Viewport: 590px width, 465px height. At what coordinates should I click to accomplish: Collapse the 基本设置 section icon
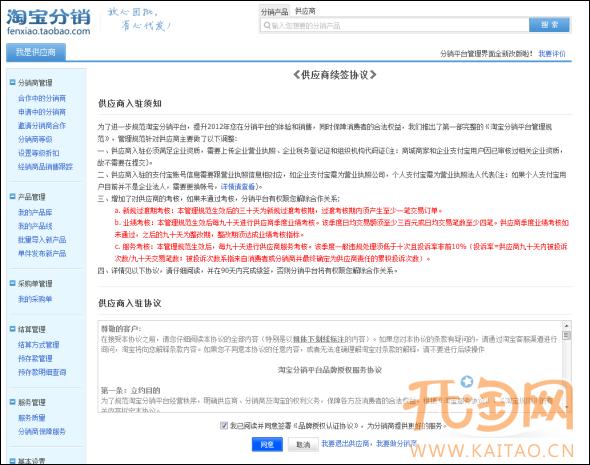pyautogui.click(x=12, y=461)
